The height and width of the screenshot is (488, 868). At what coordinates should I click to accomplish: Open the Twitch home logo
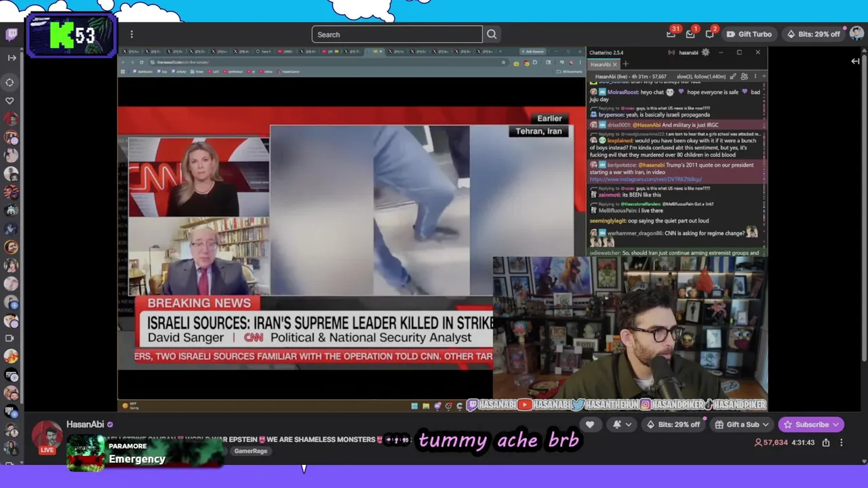[11, 35]
